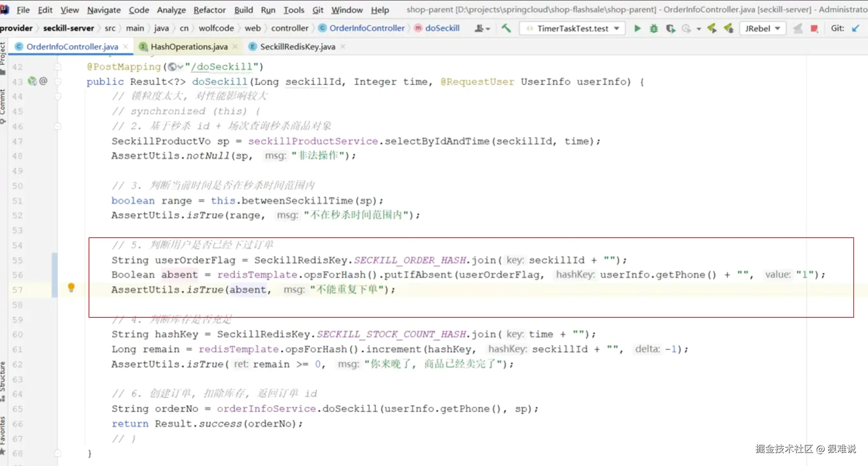
Task: Open the TimerTaskTest.test run configuration dropdown
Action: [x=572, y=28]
